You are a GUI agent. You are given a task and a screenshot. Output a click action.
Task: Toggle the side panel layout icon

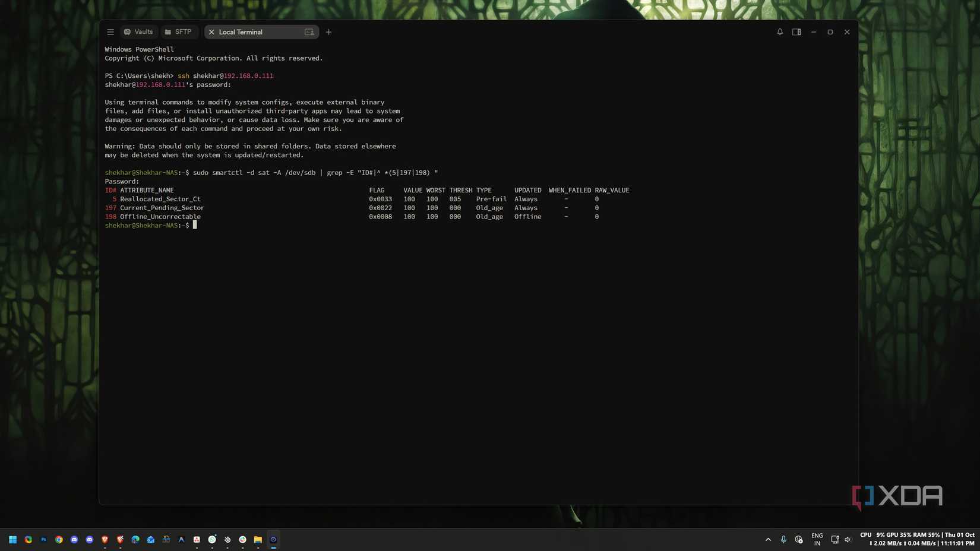tap(796, 32)
